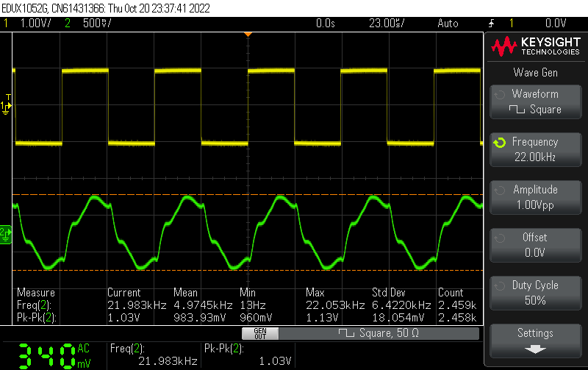Select the Wave Gen menu title
This screenshot has width=588, height=370.
tap(535, 72)
